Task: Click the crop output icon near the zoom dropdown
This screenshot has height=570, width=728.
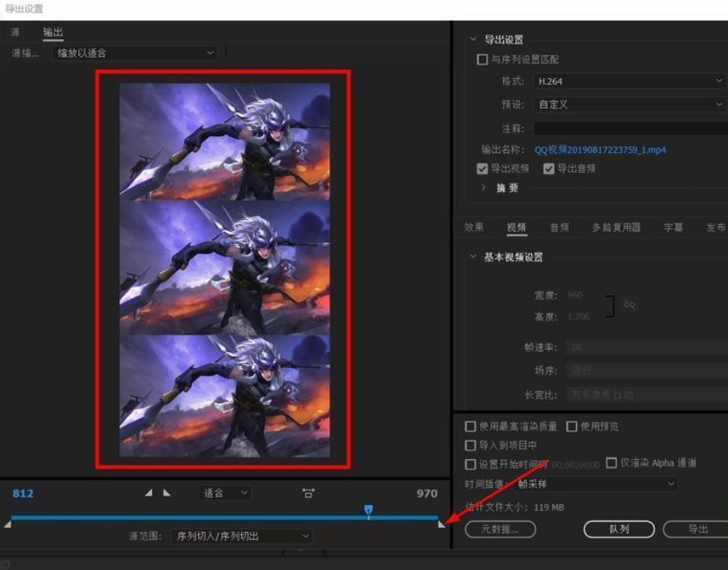Action: pyautogui.click(x=308, y=493)
